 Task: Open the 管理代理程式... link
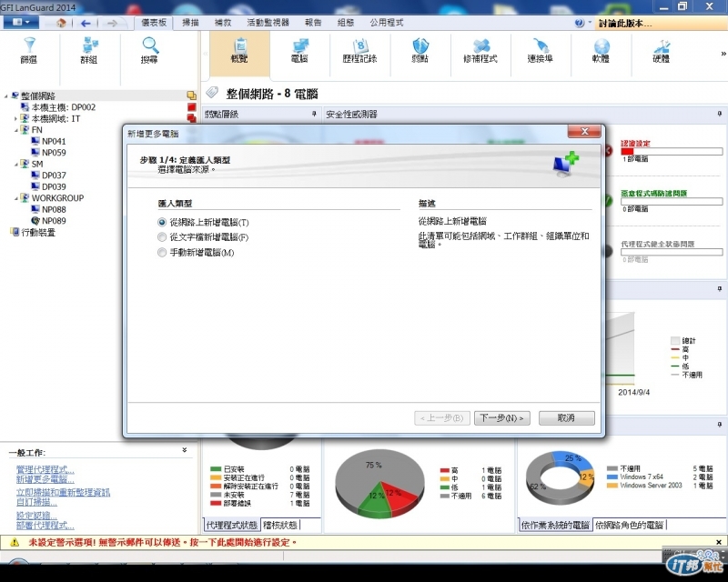tap(45, 469)
